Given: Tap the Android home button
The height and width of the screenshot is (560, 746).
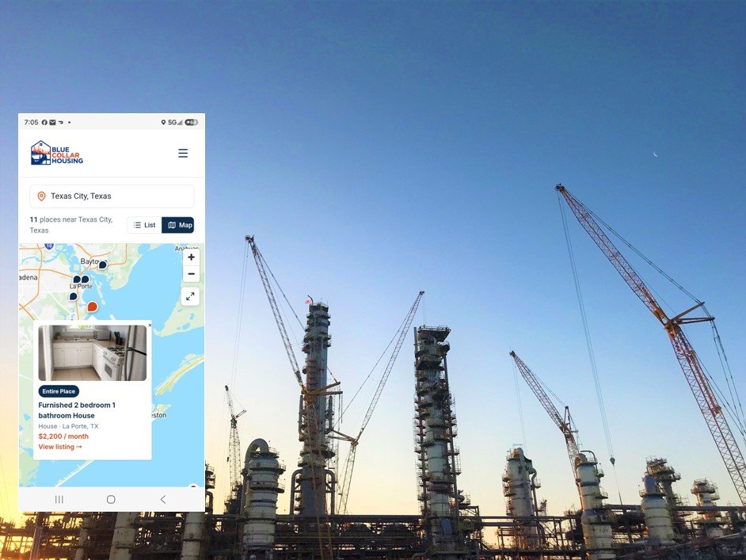Looking at the screenshot, I should [x=111, y=499].
